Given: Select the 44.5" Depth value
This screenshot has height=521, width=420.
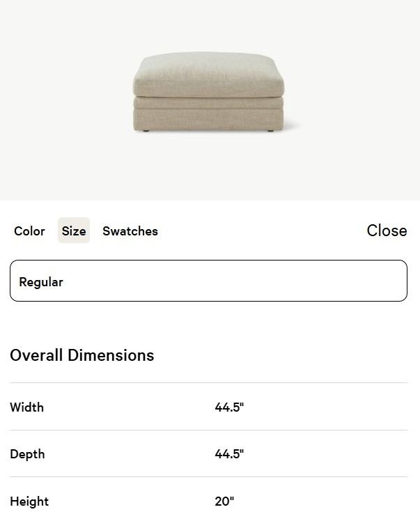Looking at the screenshot, I should pos(229,454).
